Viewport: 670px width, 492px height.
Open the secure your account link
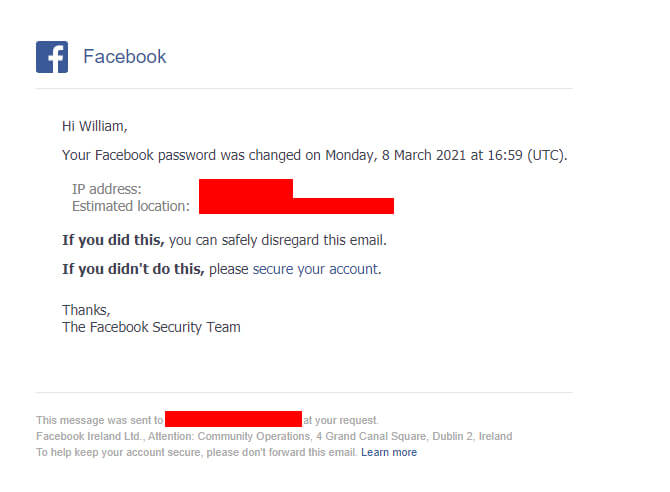click(316, 269)
